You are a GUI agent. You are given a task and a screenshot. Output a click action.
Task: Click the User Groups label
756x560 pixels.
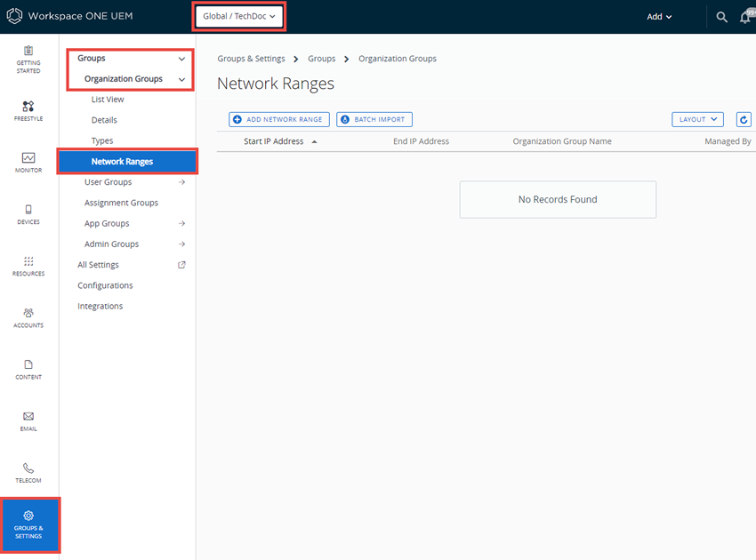[x=108, y=182]
